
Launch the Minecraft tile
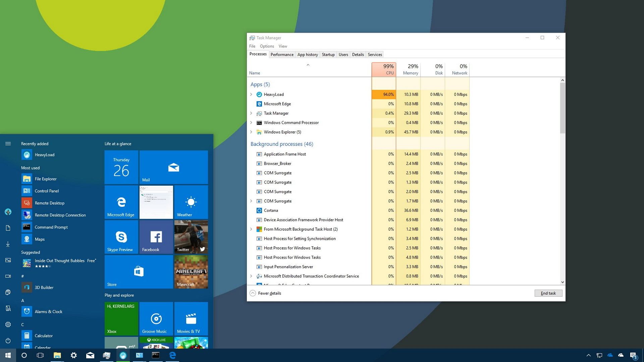tap(191, 271)
